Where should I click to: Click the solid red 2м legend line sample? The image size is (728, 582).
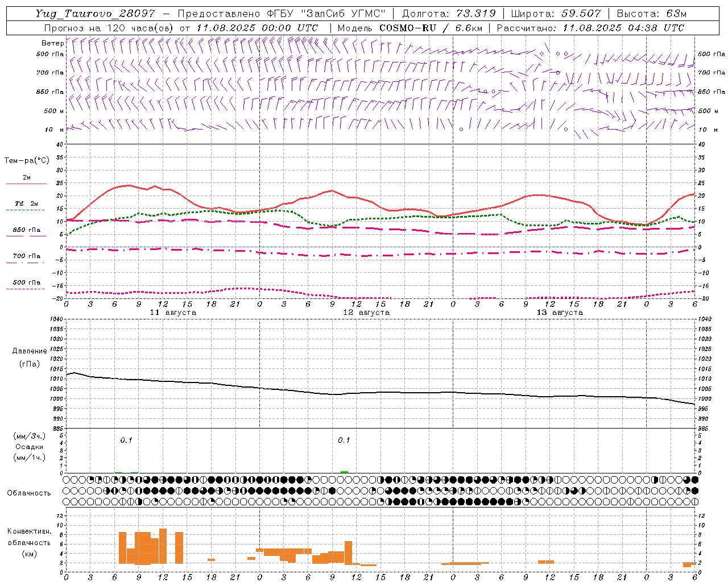click(x=26, y=184)
